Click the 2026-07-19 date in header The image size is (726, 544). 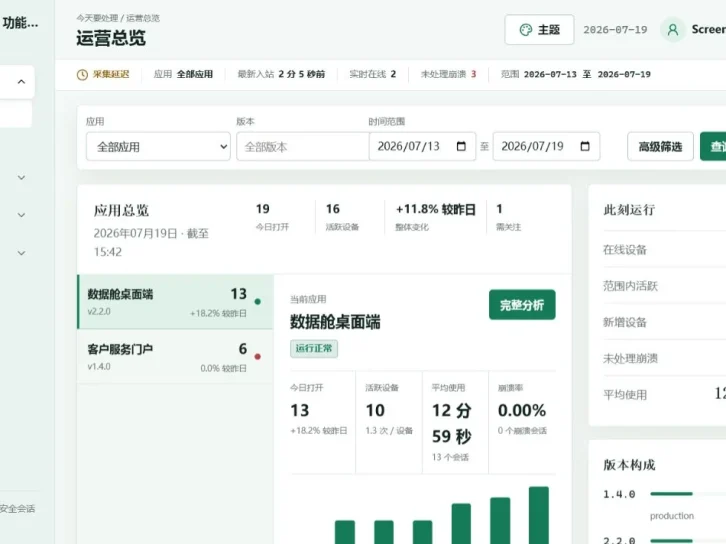pos(615,30)
